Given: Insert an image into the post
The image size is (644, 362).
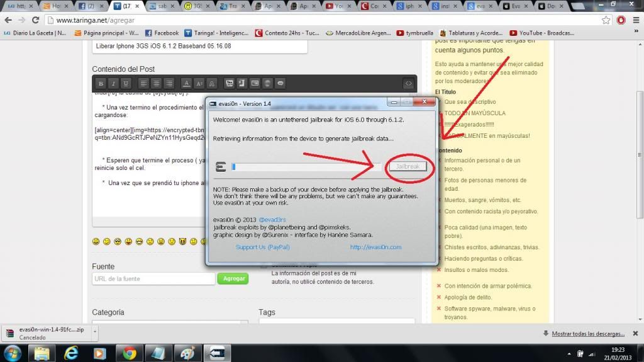Looking at the screenshot, I should [x=255, y=84].
